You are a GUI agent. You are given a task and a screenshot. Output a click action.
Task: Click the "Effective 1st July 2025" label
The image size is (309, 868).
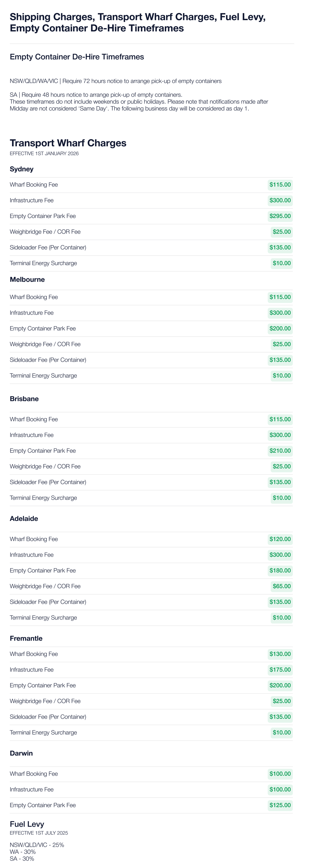click(38, 833)
